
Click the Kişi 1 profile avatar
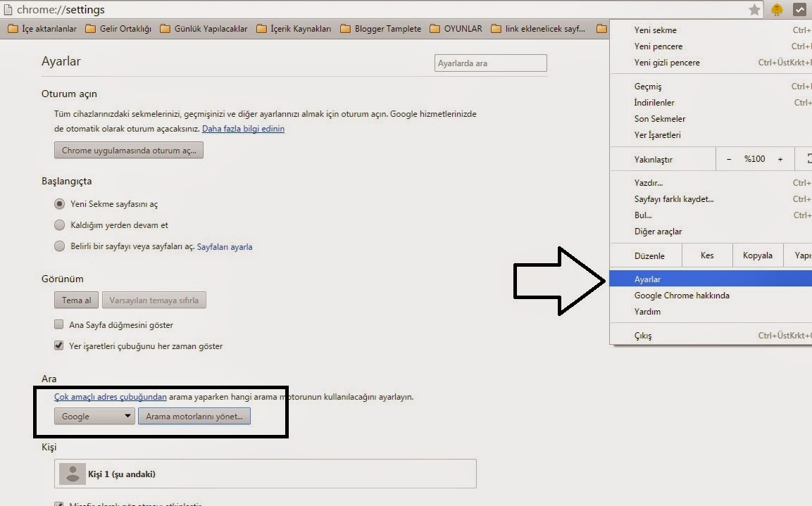coord(73,474)
